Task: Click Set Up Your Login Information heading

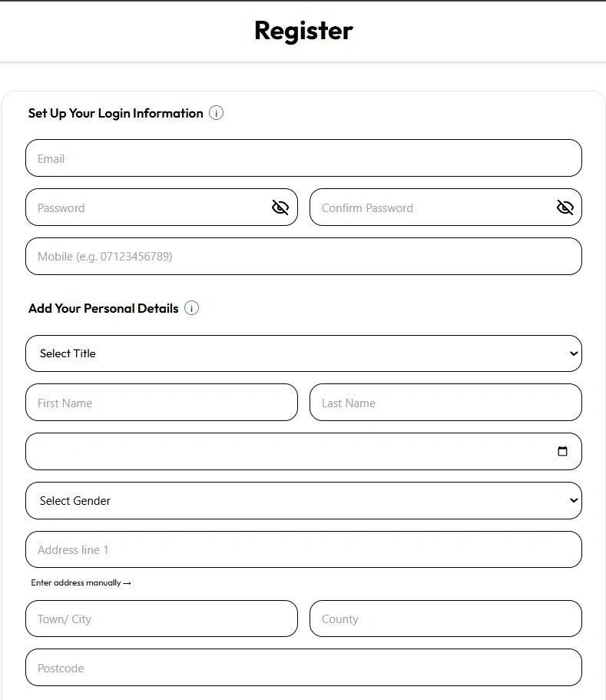Action: 115,112
